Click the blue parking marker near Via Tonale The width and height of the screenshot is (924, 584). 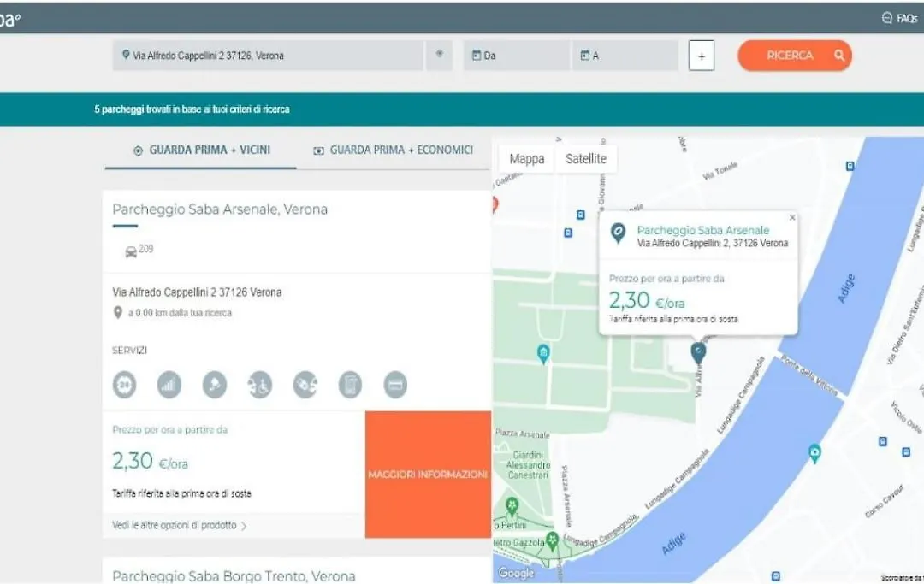pyautogui.click(x=850, y=167)
